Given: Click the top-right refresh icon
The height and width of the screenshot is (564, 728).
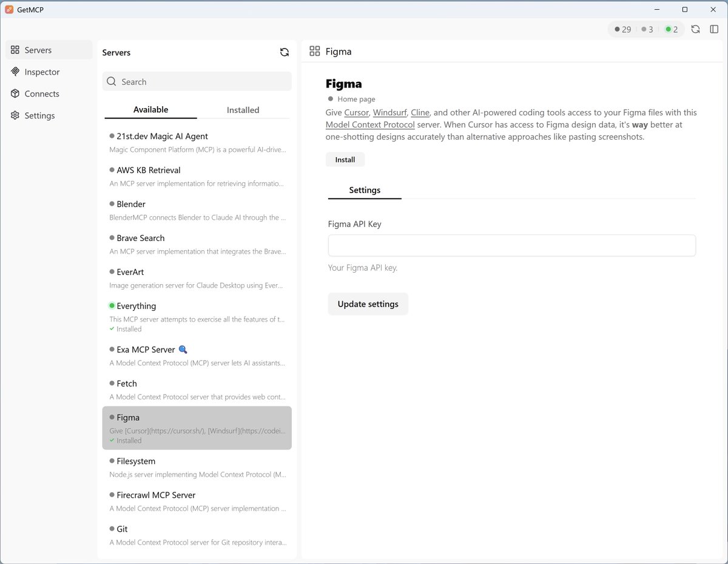Looking at the screenshot, I should 695,29.
